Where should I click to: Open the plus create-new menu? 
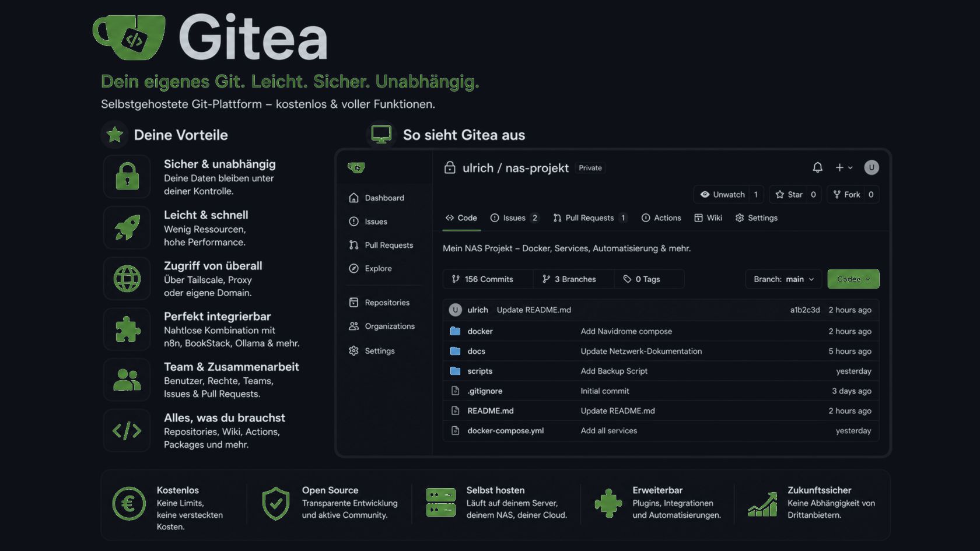tap(843, 167)
